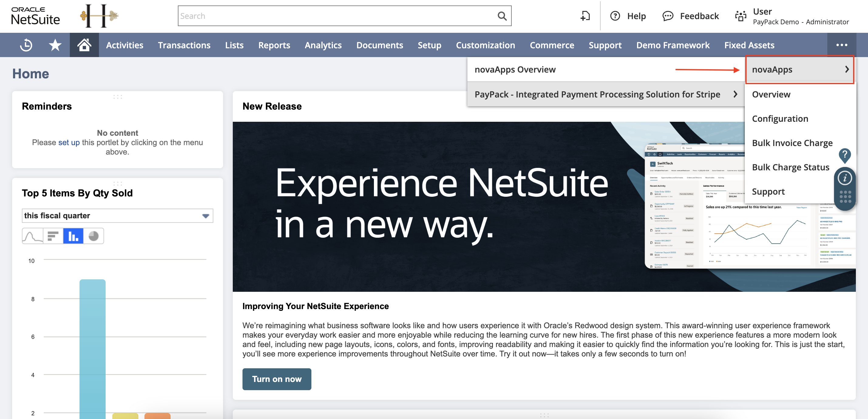Click the Oracle NetSuite logo
This screenshot has height=419, width=868.
click(x=36, y=16)
